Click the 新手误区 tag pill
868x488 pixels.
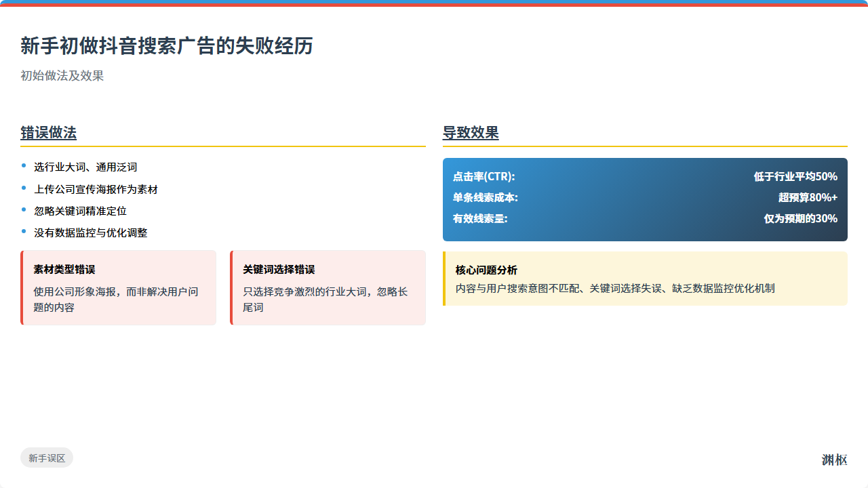(47, 457)
